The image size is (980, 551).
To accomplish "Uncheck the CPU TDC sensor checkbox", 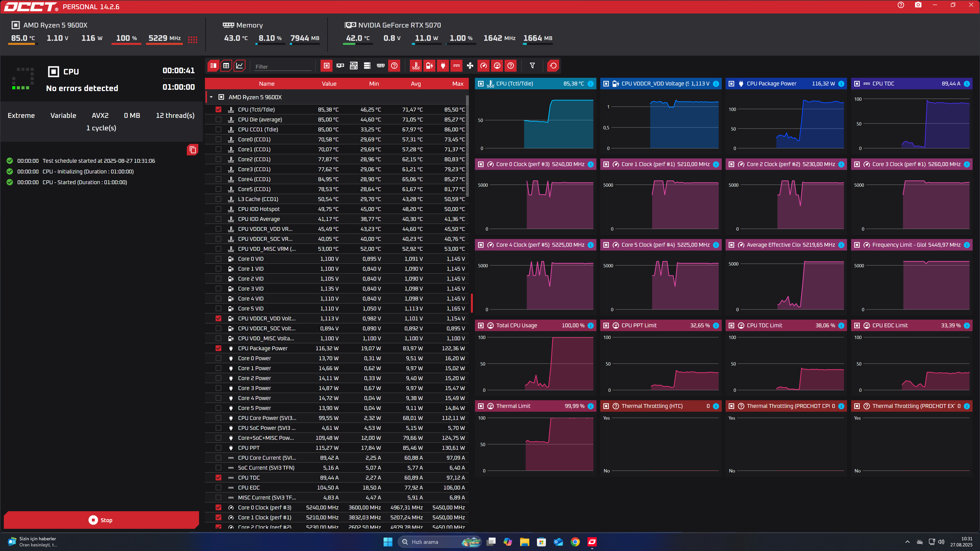I will point(218,478).
